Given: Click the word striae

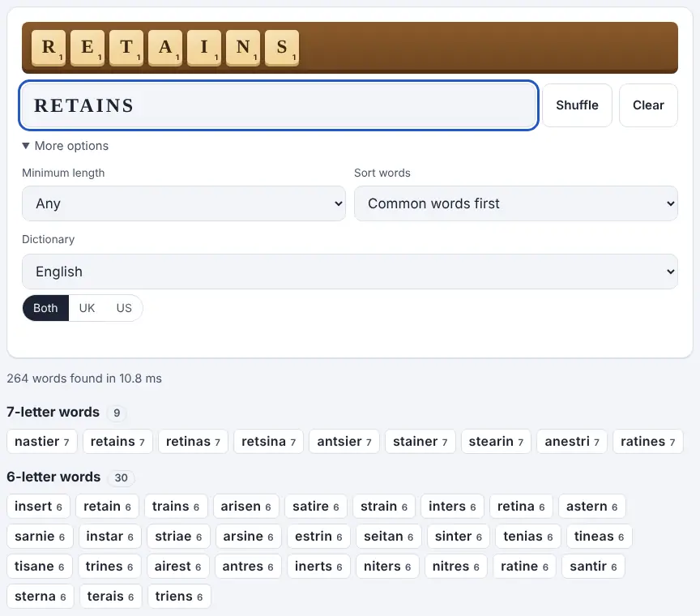Looking at the screenshot, I should click(178, 536).
